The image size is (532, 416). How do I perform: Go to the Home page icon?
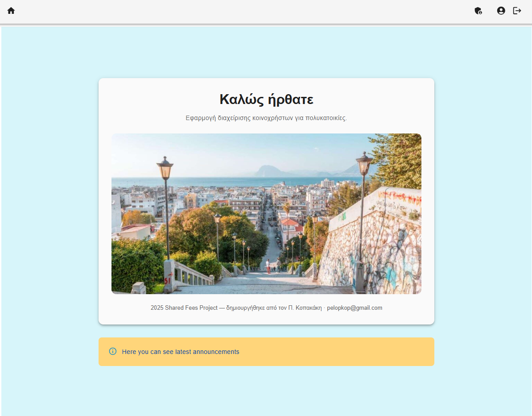[11, 11]
